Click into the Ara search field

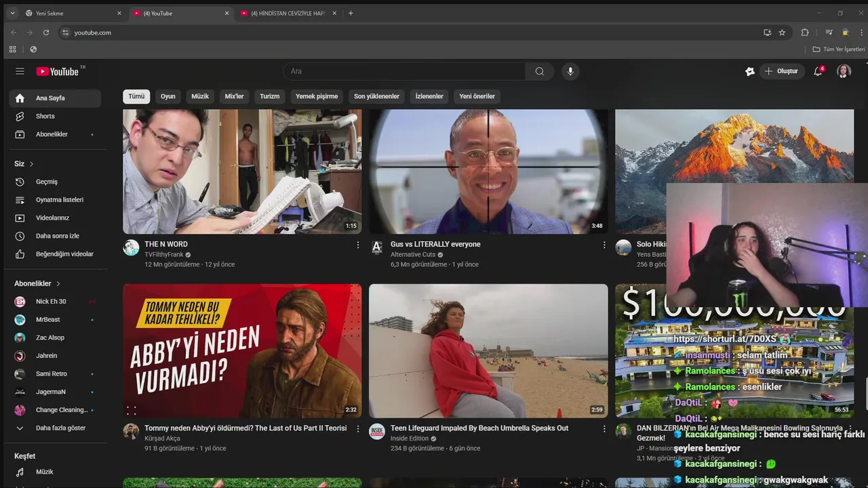404,71
